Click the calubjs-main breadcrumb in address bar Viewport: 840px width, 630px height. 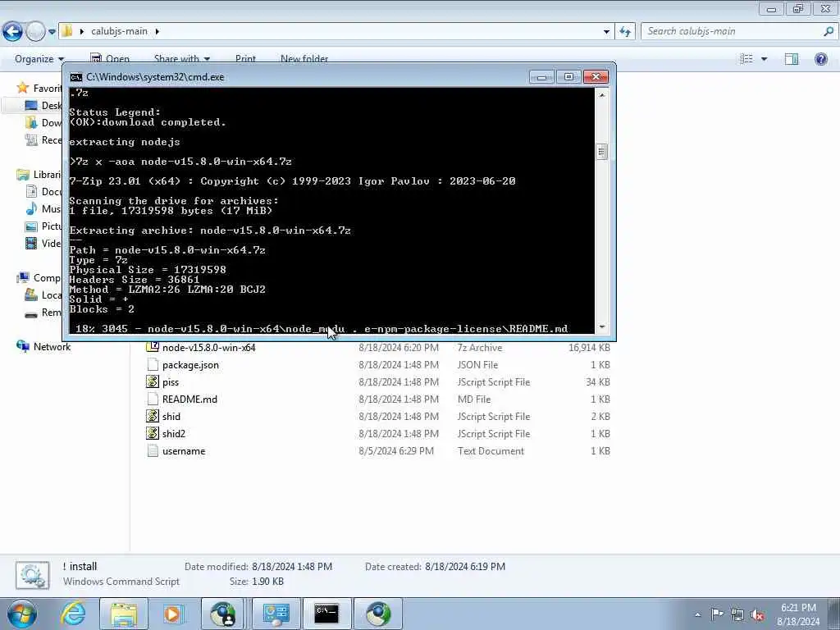(119, 31)
